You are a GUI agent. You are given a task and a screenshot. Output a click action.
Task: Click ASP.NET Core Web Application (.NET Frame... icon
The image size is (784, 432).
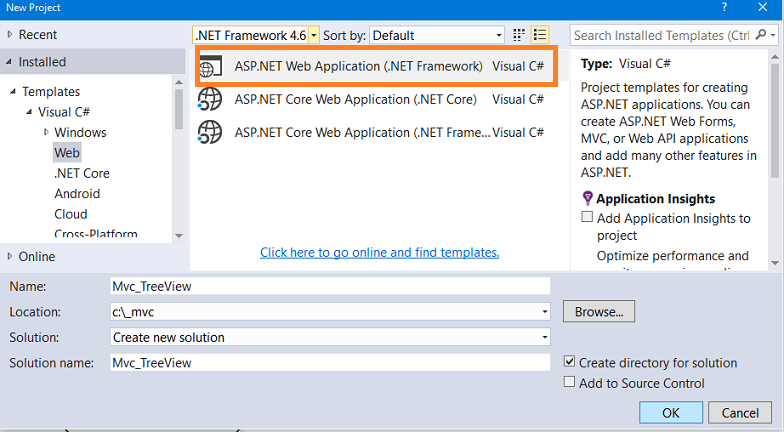[x=210, y=132]
